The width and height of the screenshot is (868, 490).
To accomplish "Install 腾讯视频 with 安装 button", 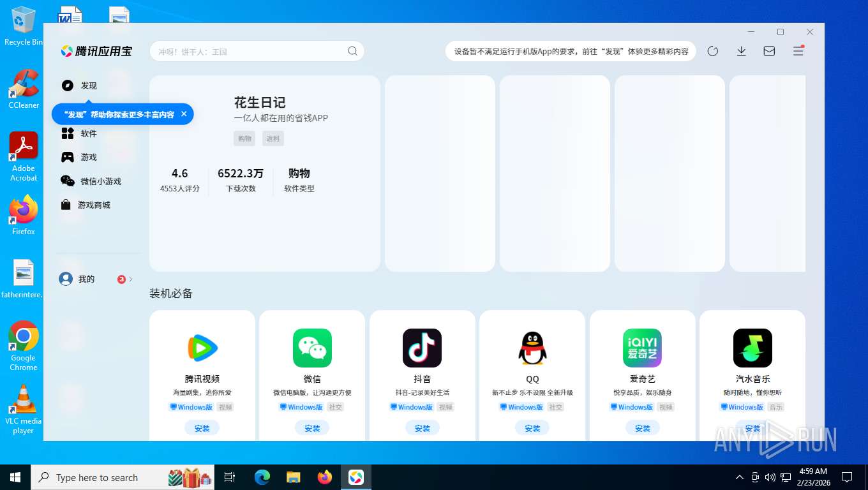I will click(202, 428).
